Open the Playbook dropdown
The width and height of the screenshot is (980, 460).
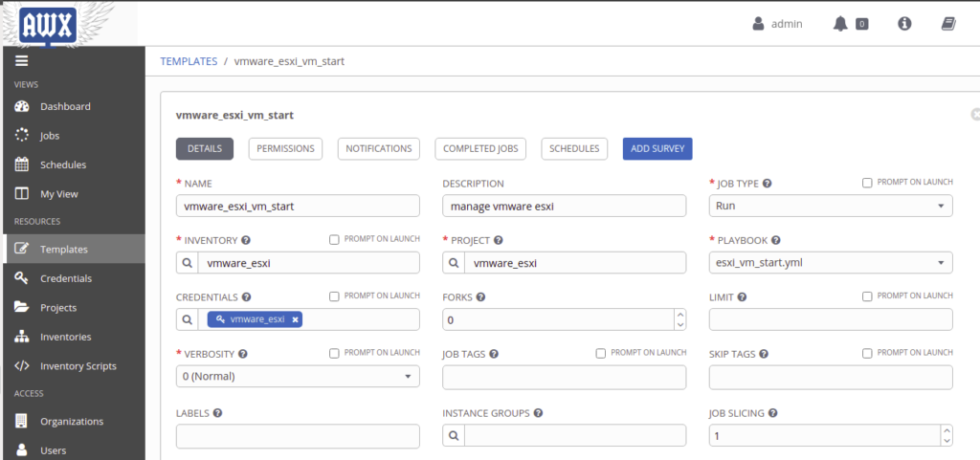pos(831,263)
